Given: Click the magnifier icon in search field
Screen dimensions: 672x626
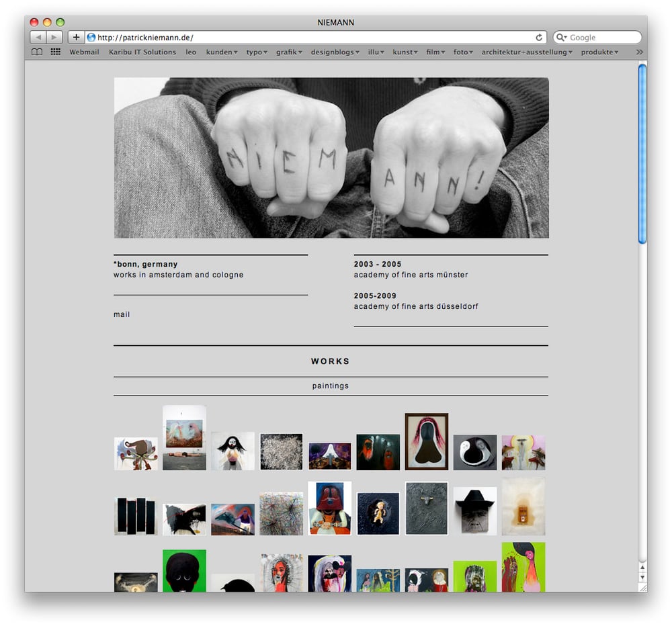Looking at the screenshot, I should 561,37.
